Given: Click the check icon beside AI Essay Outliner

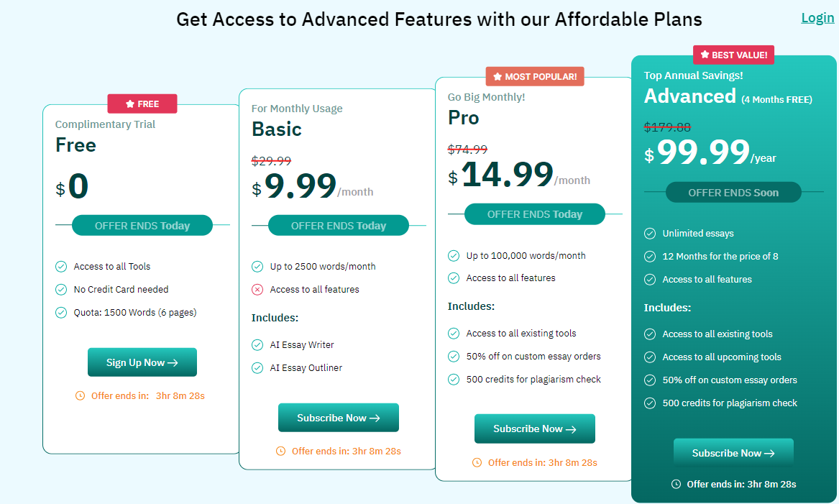Looking at the screenshot, I should (257, 368).
